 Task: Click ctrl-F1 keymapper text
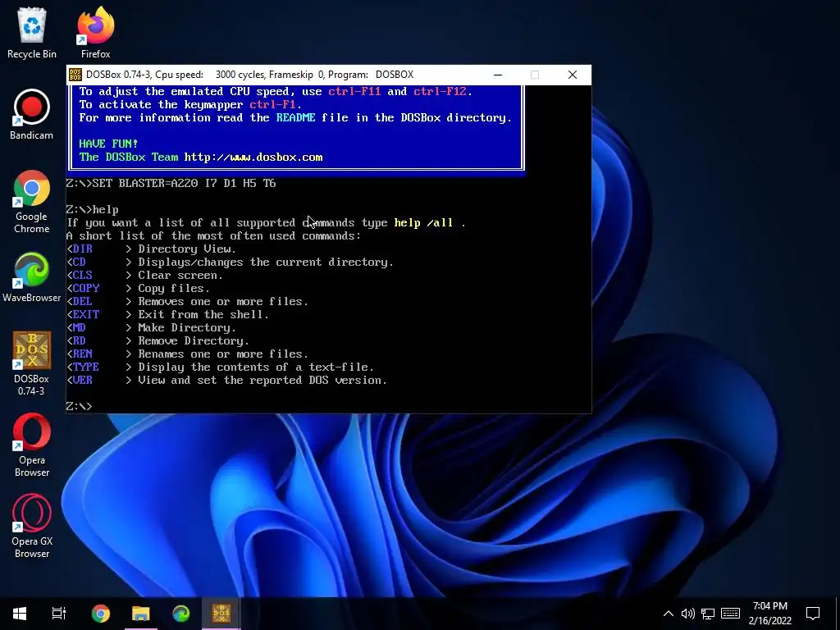(x=272, y=104)
